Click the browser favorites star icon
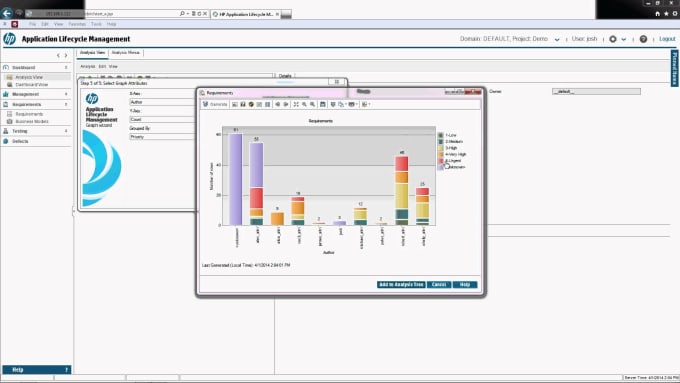 click(666, 14)
